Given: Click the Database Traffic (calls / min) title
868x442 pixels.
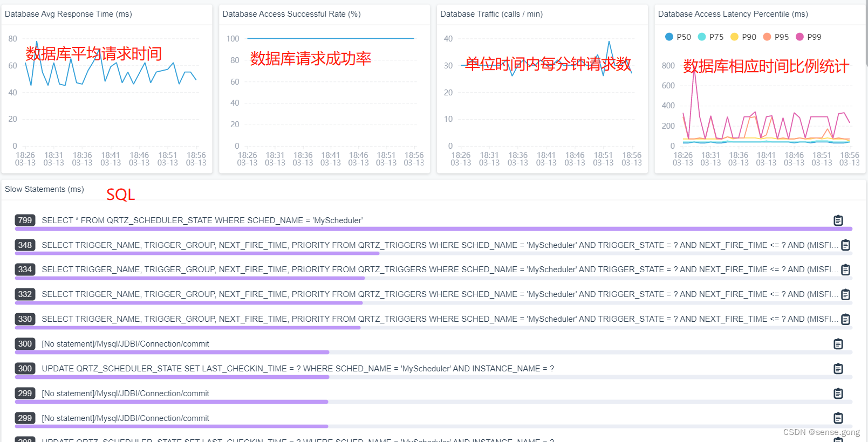Looking at the screenshot, I should pyautogui.click(x=491, y=14).
